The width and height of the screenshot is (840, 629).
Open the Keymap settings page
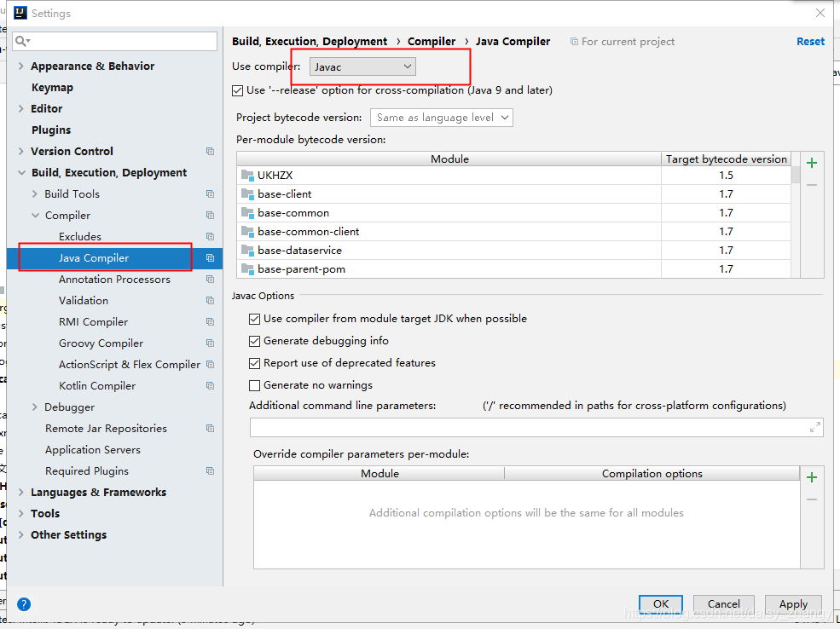[x=52, y=87]
